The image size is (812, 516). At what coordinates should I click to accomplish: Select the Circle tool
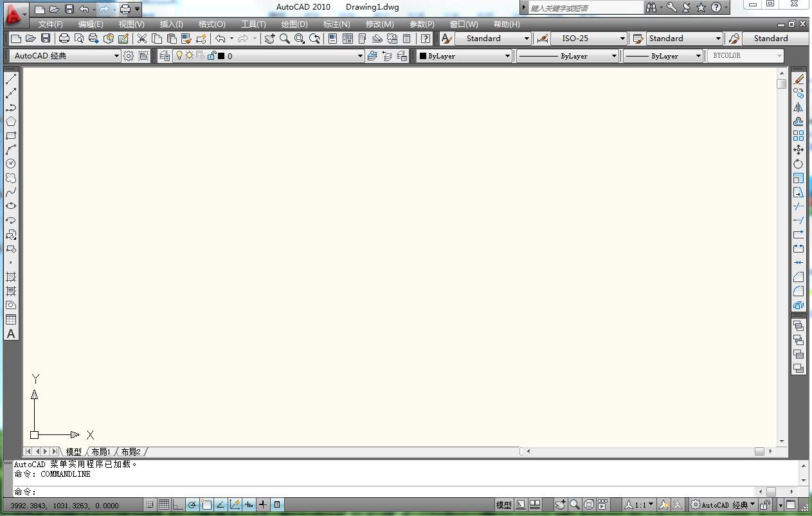click(11, 164)
